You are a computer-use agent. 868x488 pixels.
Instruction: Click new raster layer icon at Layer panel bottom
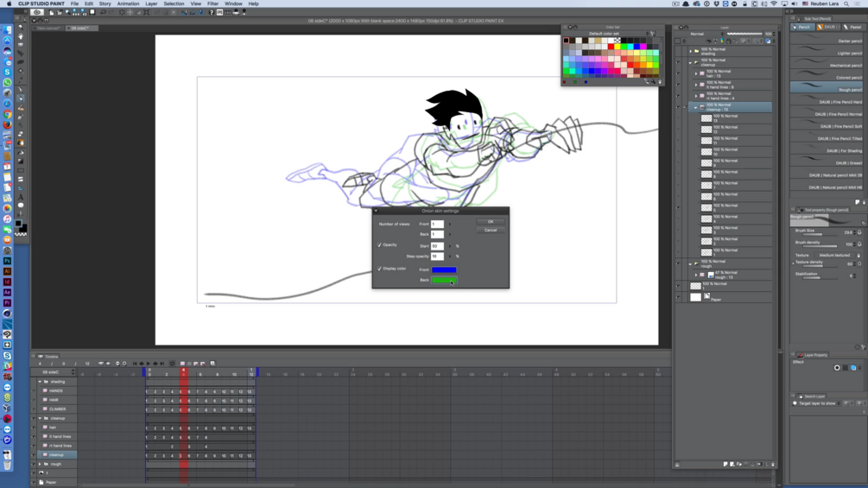[725, 464]
